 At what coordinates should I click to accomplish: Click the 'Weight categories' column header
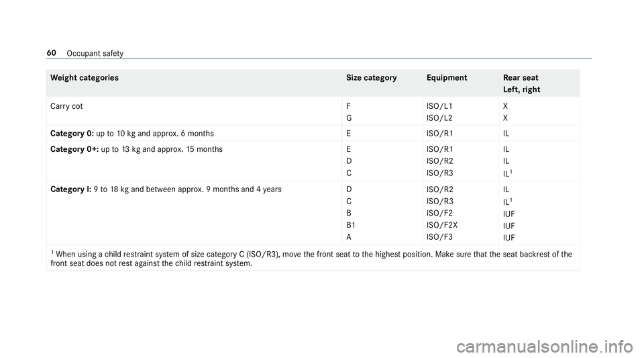(85, 78)
